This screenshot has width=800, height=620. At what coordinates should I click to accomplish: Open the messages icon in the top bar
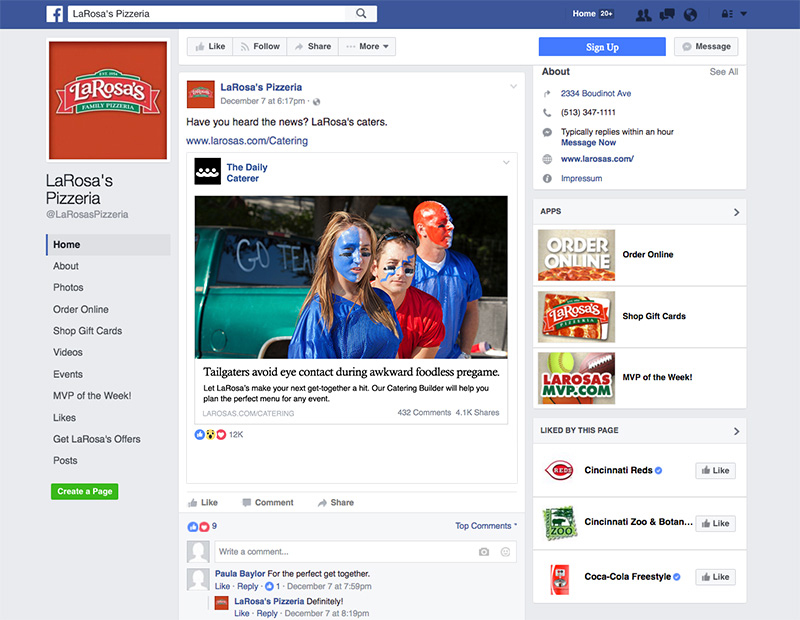tap(667, 15)
